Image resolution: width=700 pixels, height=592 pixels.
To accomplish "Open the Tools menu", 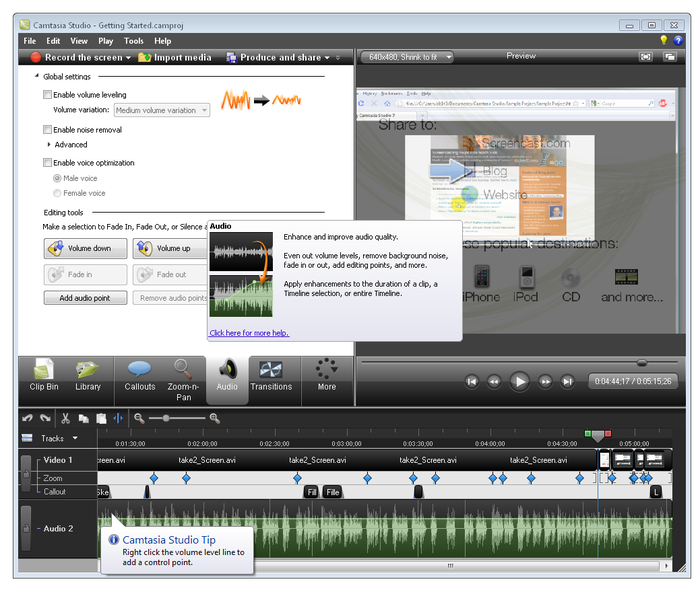I will (133, 41).
